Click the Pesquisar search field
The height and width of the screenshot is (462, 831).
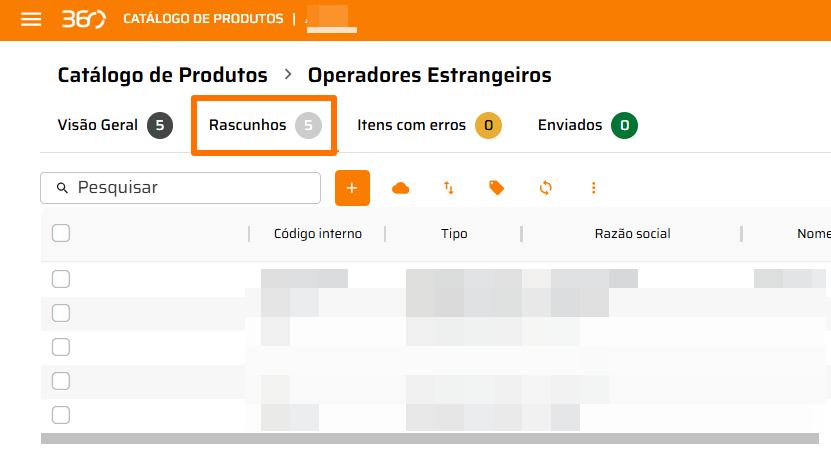190,187
